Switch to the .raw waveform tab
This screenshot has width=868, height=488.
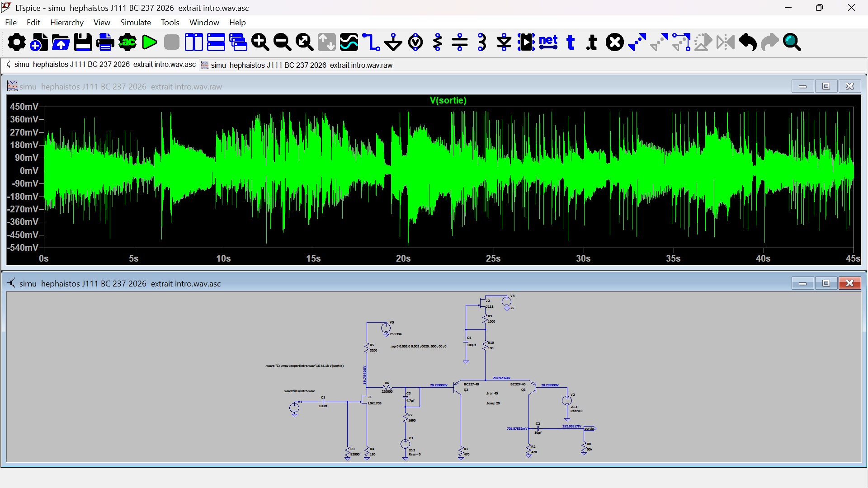click(297, 65)
